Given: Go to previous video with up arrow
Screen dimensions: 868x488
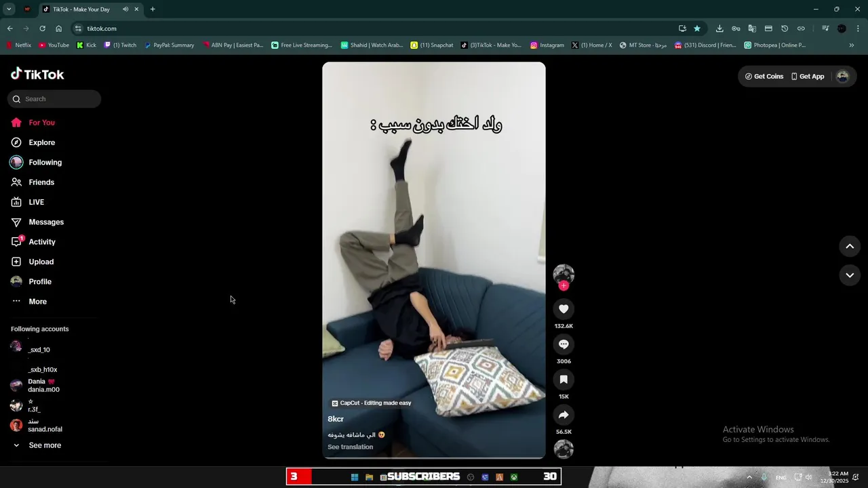Looking at the screenshot, I should [850, 247].
